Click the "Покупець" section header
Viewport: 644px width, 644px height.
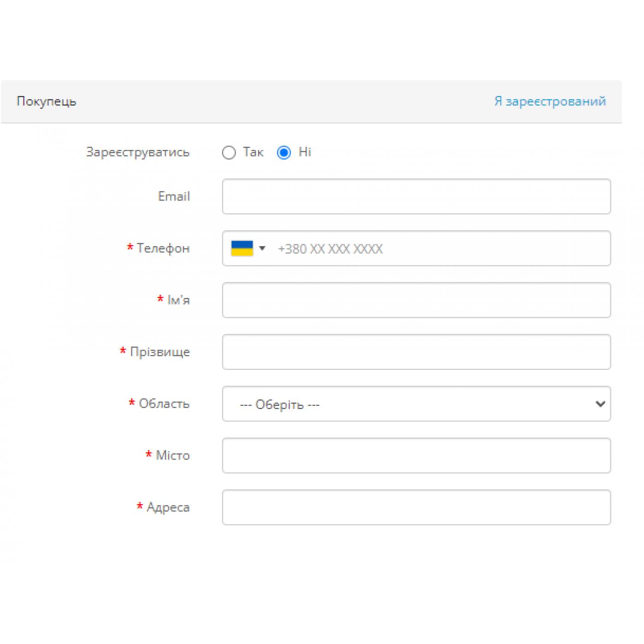click(x=46, y=101)
